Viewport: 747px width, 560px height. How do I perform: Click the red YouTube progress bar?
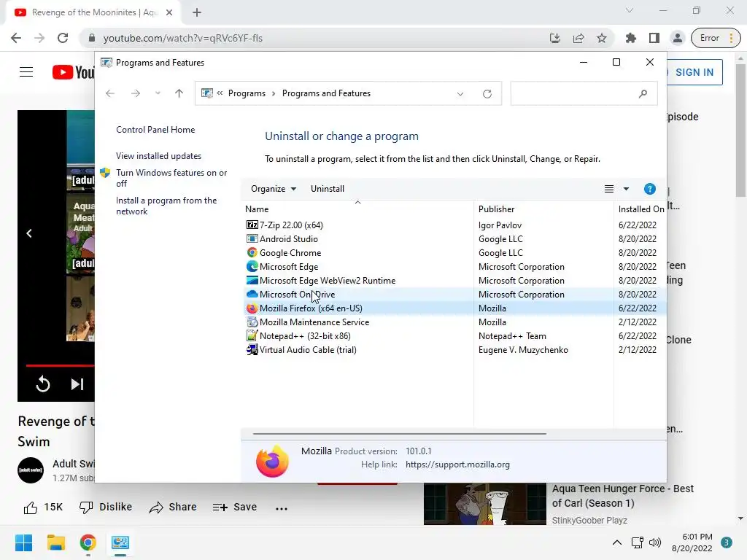pyautogui.click(x=60, y=366)
